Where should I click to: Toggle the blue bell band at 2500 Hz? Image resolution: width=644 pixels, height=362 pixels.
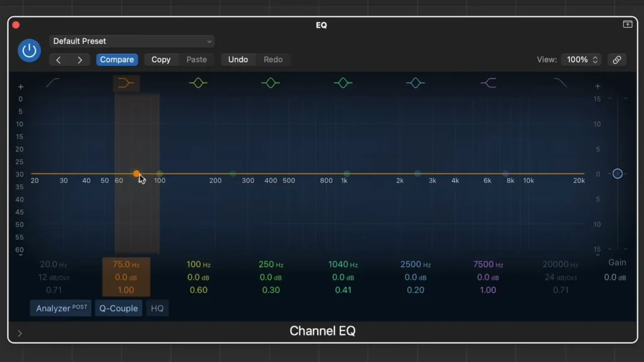pyautogui.click(x=415, y=83)
